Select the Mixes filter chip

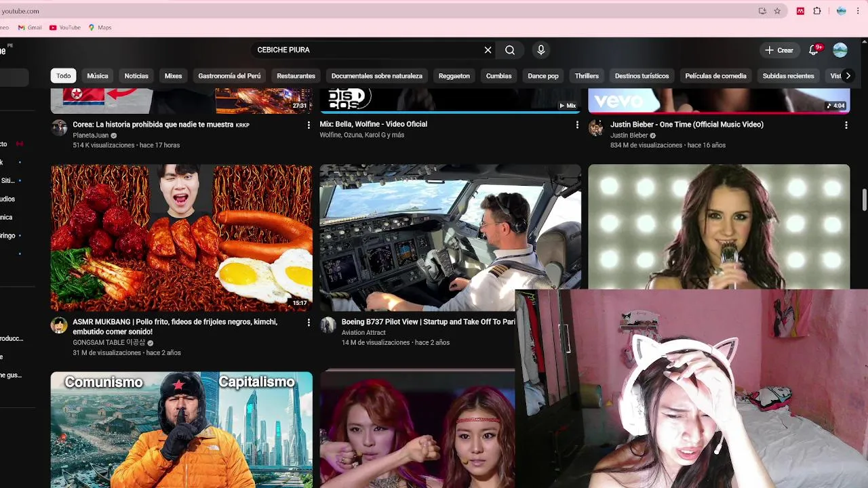tap(173, 76)
